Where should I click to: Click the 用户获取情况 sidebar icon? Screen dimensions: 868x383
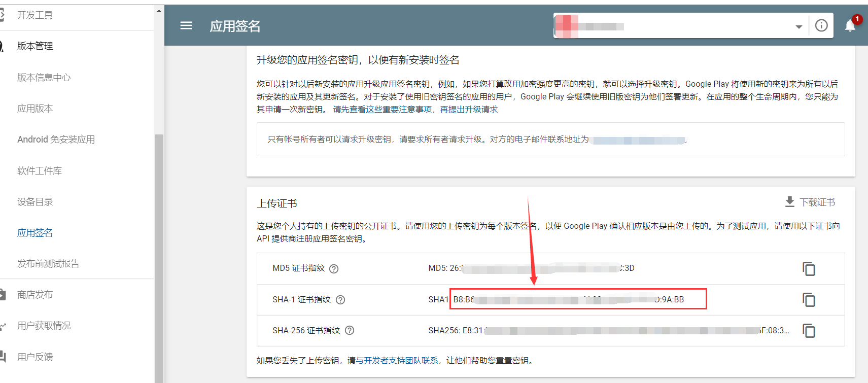(x=3, y=326)
